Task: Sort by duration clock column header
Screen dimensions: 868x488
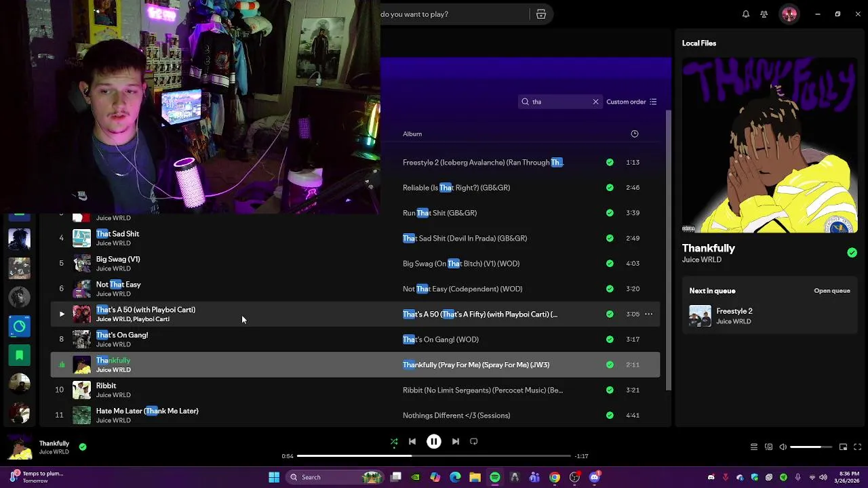Action: [x=635, y=134]
